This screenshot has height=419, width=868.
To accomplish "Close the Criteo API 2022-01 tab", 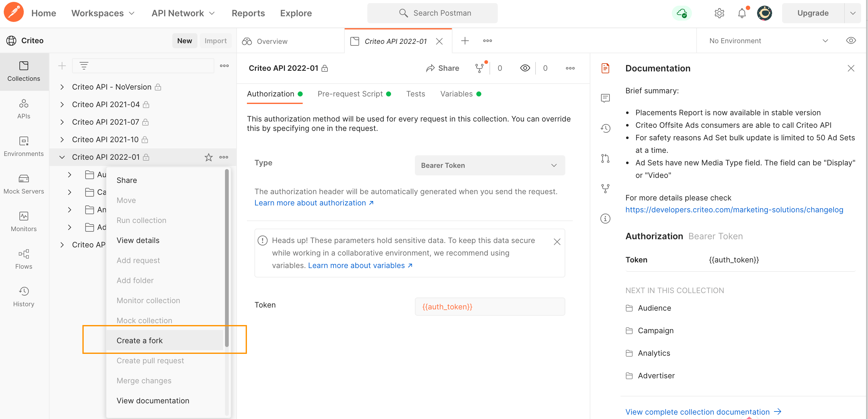I will [439, 41].
